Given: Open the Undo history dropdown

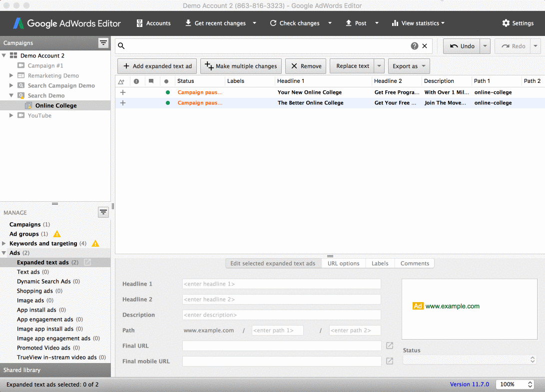Looking at the screenshot, I should (x=485, y=46).
